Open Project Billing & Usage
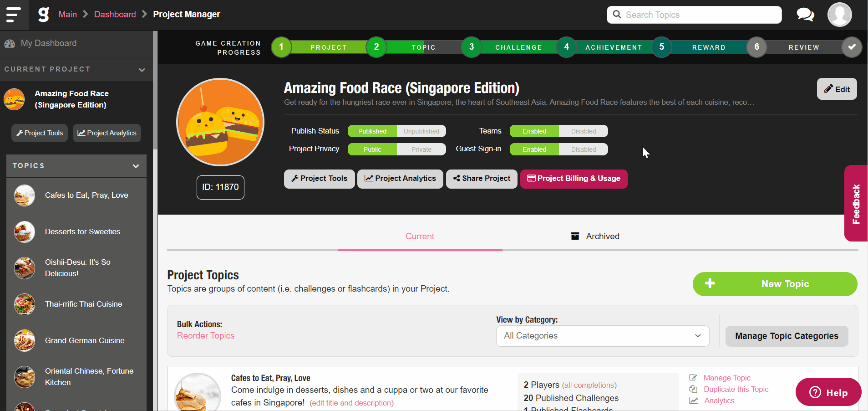868x411 pixels. [574, 179]
